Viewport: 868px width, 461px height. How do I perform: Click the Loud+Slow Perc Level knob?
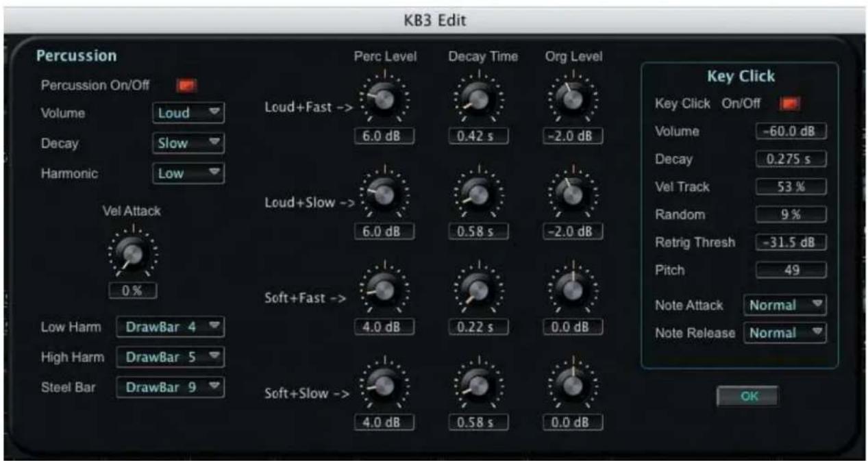click(x=384, y=196)
